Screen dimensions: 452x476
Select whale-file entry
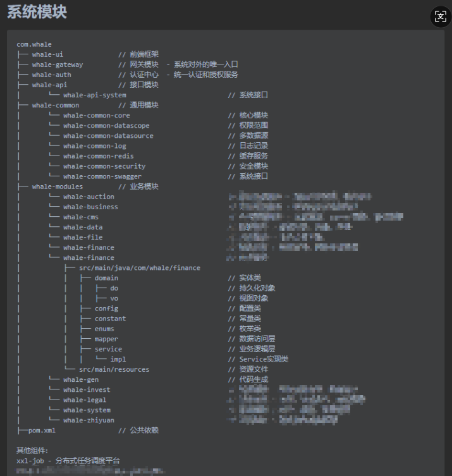click(83, 238)
